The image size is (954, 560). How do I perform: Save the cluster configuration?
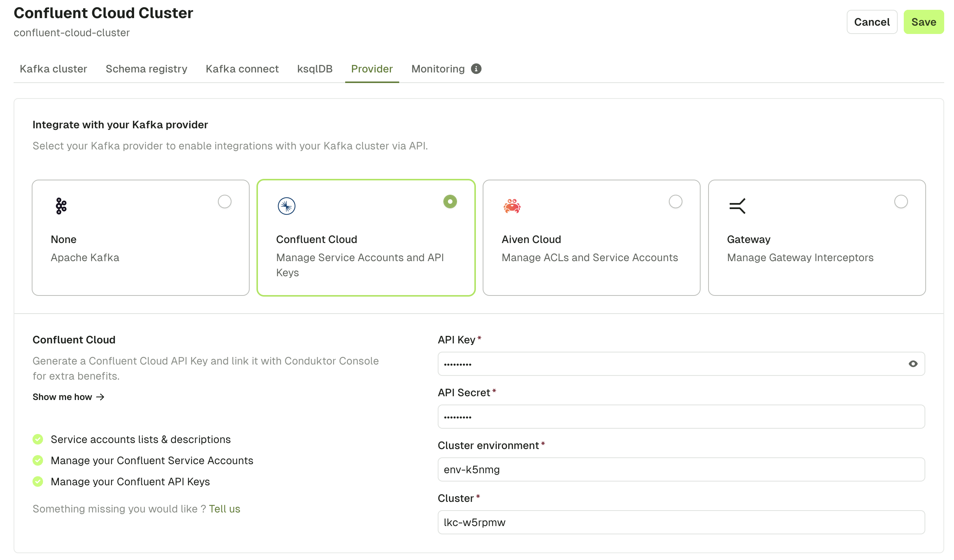pyautogui.click(x=923, y=22)
